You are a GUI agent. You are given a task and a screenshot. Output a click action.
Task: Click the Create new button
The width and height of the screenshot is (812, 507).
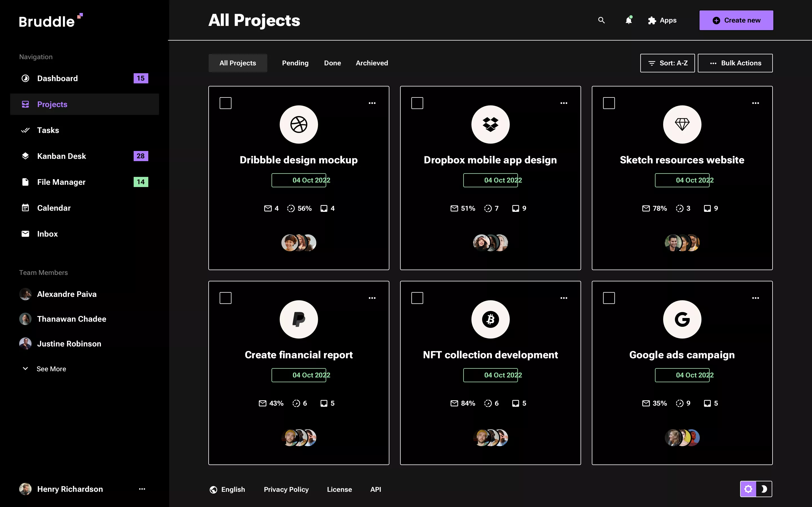pos(736,20)
